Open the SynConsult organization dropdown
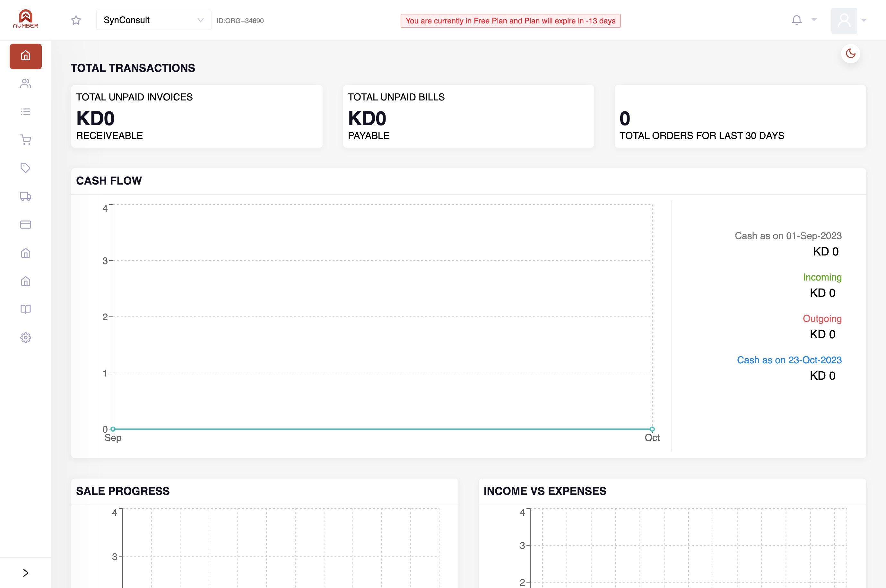This screenshot has width=886, height=588. point(153,20)
